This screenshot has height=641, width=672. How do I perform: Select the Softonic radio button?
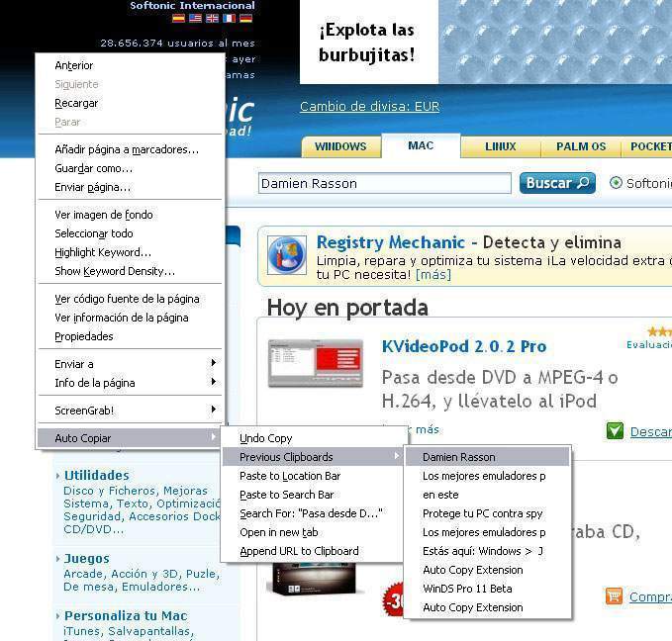tap(616, 183)
